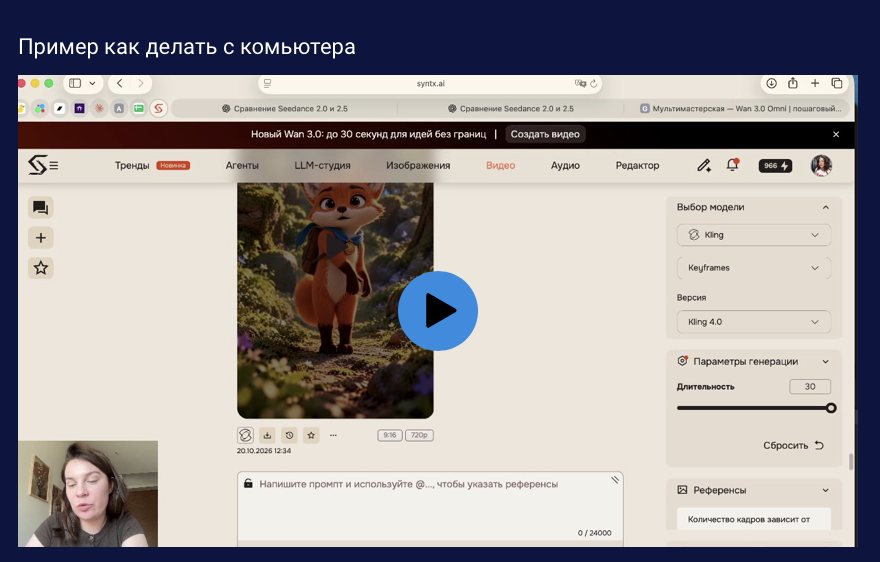This screenshot has width=880, height=562.
Task: Show Safari tab overview icon
Action: (837, 83)
